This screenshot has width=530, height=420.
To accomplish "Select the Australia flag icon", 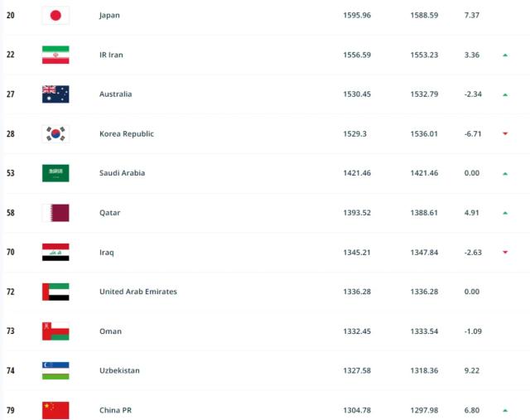I will point(55,94).
